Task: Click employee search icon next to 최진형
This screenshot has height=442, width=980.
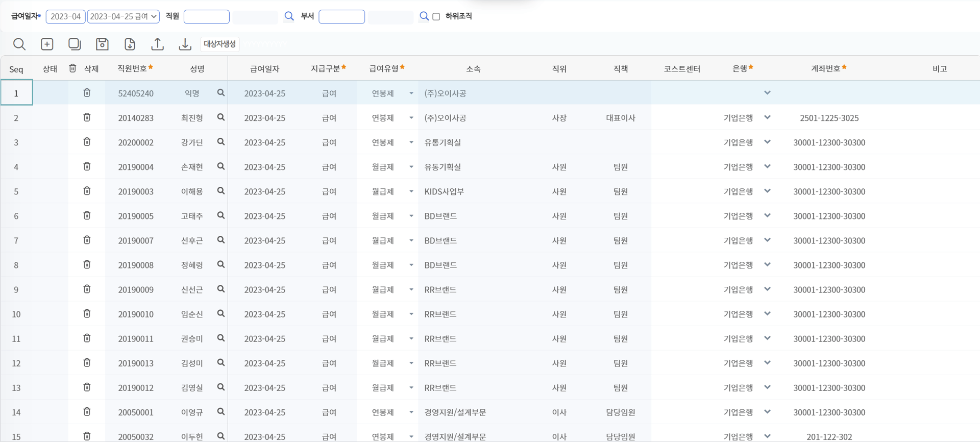Action: point(220,117)
